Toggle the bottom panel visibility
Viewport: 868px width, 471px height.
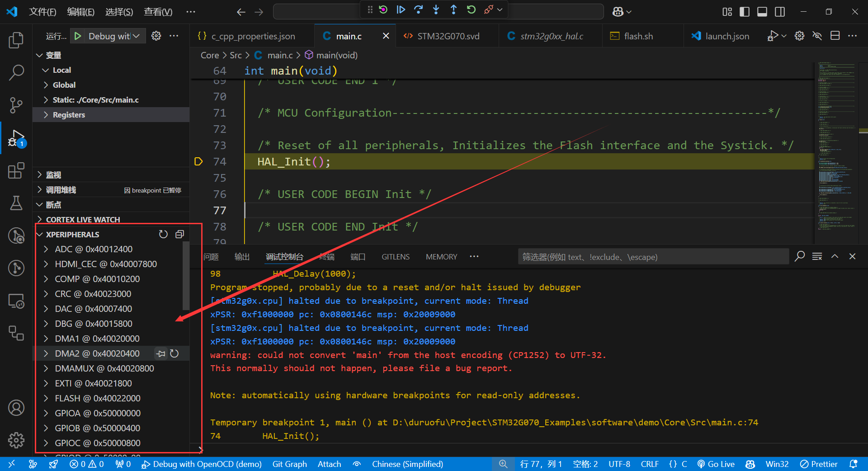point(762,12)
